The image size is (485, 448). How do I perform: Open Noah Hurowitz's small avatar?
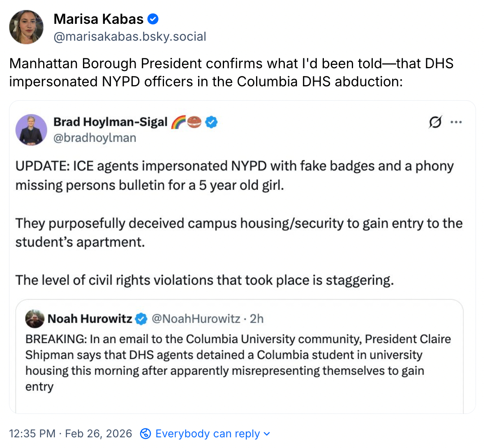pyautogui.click(x=35, y=319)
